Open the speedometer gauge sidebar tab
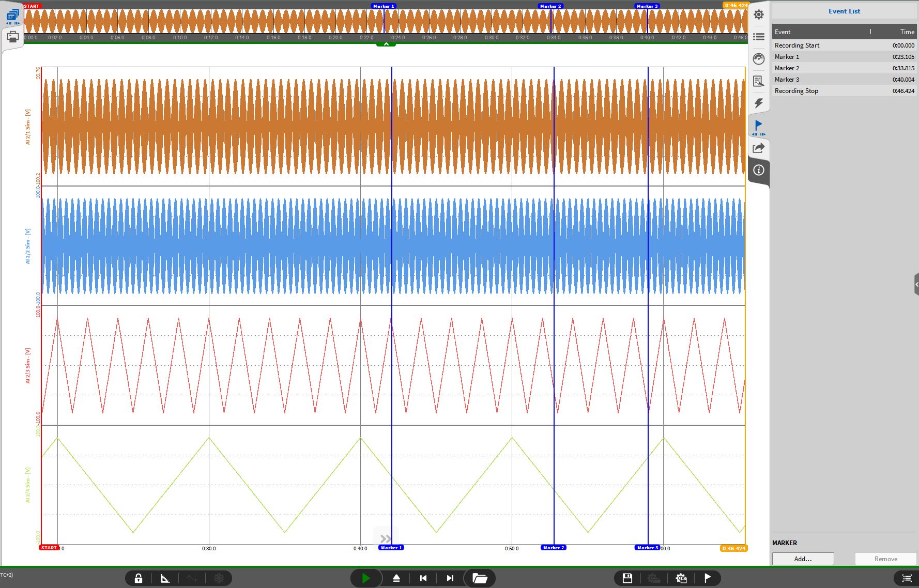919x588 pixels. click(x=758, y=59)
